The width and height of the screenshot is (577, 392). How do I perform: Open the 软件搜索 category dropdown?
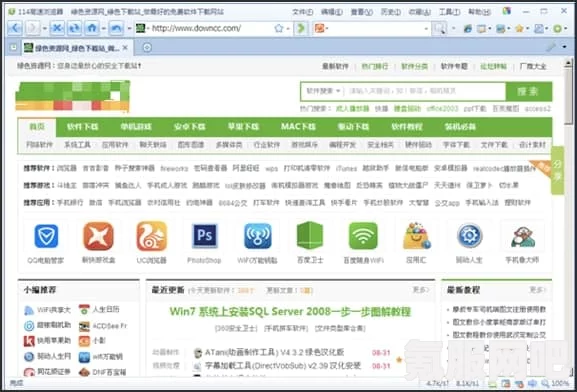[323, 91]
